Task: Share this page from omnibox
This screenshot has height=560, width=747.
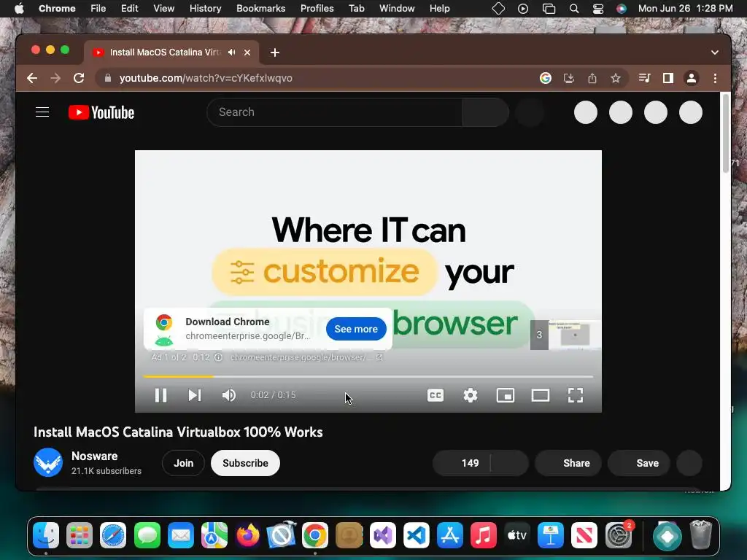Action: [x=592, y=78]
